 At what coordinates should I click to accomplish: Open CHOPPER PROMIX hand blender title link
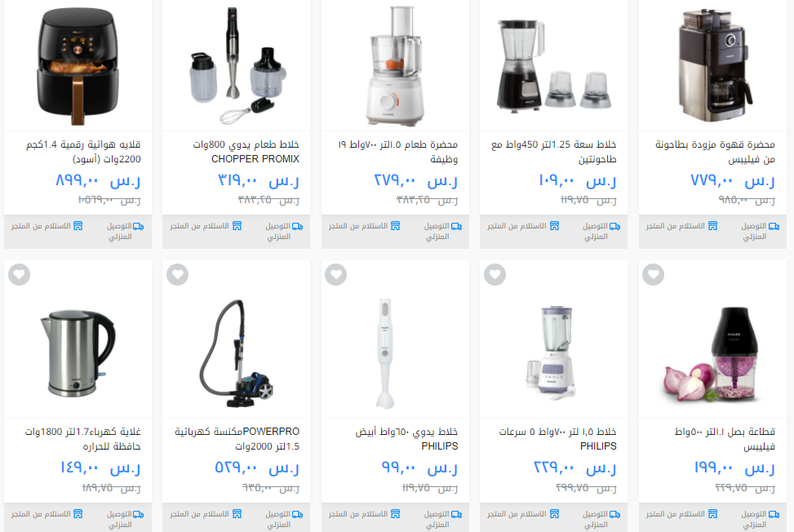pyautogui.click(x=246, y=151)
